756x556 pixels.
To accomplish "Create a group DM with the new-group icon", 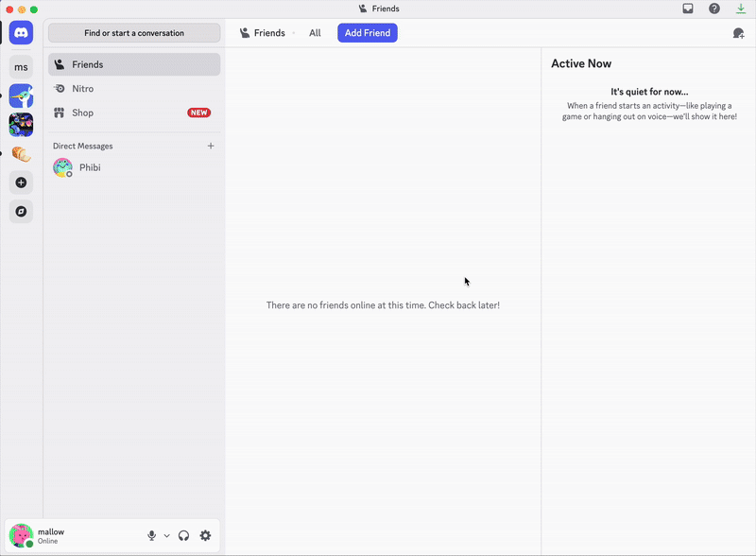I will pyautogui.click(x=737, y=32).
